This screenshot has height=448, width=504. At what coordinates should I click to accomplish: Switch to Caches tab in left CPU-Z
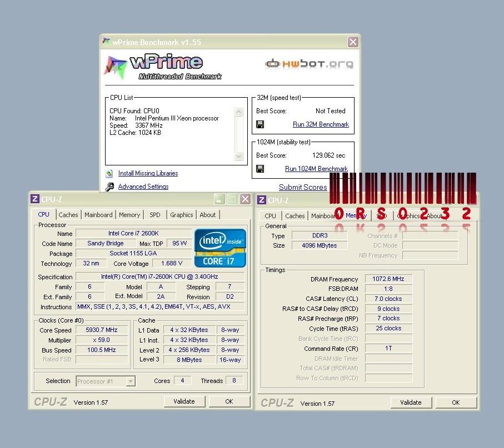pos(68,215)
